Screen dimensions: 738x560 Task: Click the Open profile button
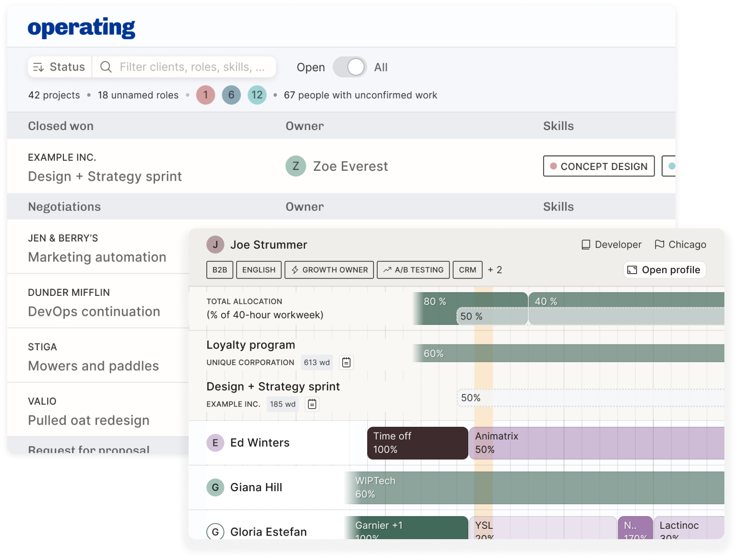[x=665, y=270]
